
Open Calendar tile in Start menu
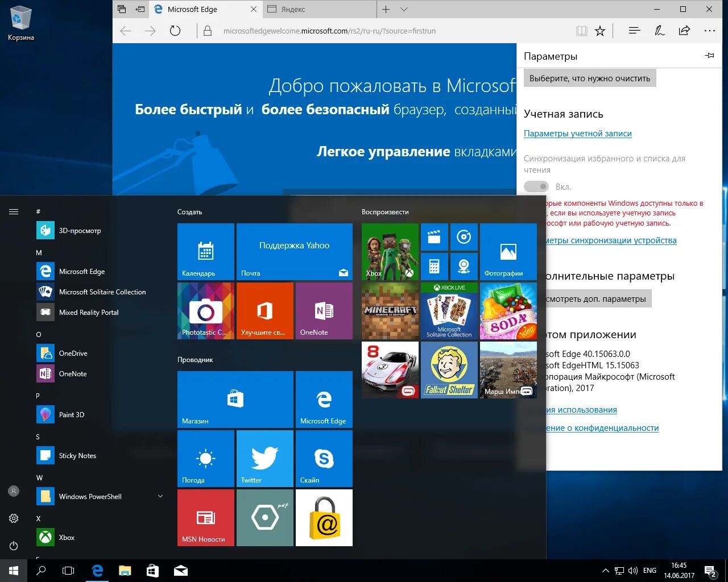[x=206, y=251]
